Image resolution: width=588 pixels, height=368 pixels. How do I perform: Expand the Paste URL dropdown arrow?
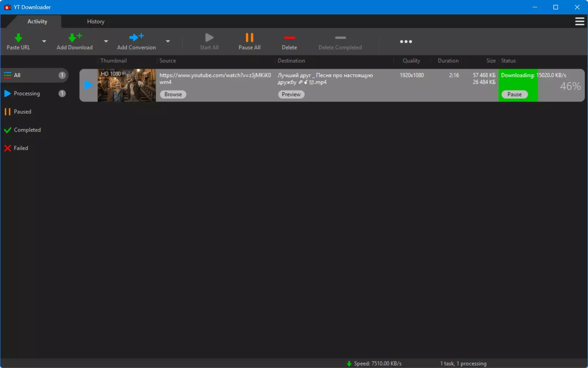44,41
